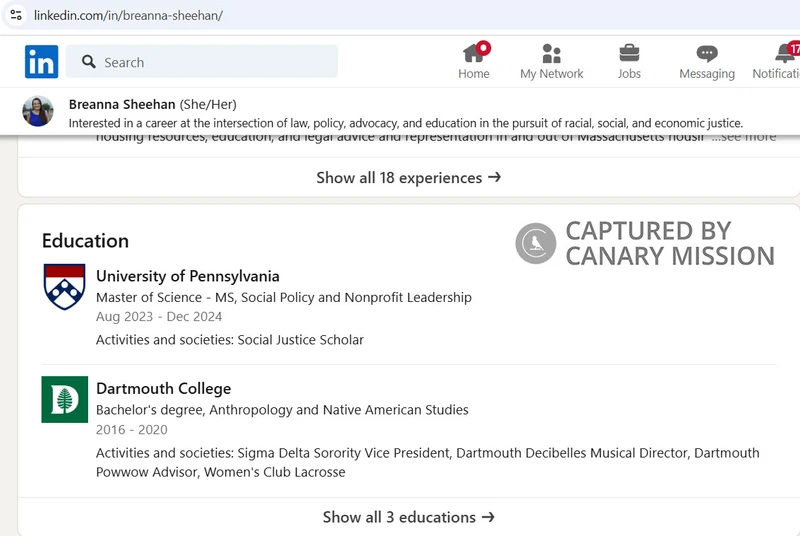Open Breanna Sheehan's profile photo thumbnail
Viewport: 800px width, 536px height.
tap(38, 111)
